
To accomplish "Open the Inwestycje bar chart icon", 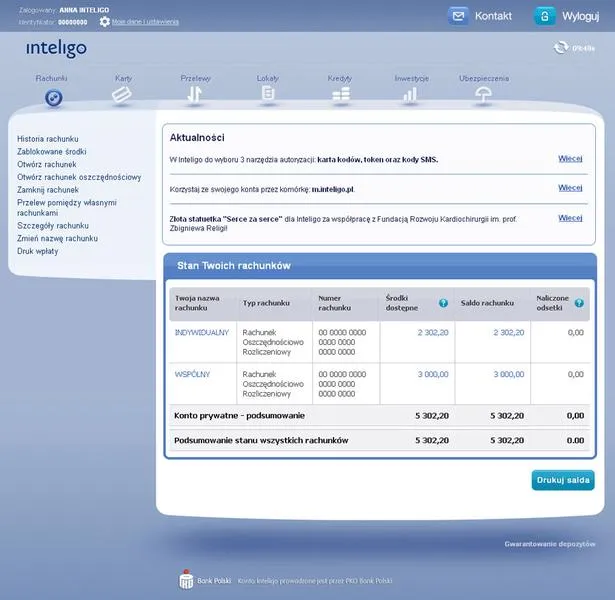I will click(410, 95).
